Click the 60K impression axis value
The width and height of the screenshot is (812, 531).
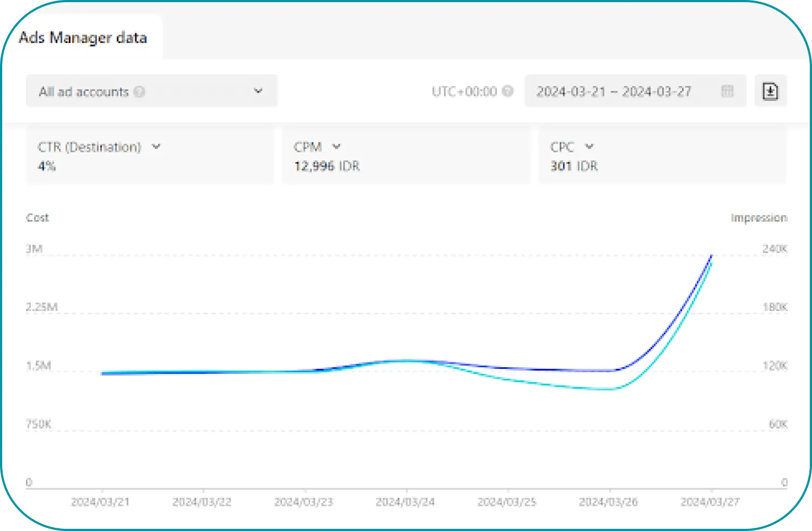click(x=778, y=424)
